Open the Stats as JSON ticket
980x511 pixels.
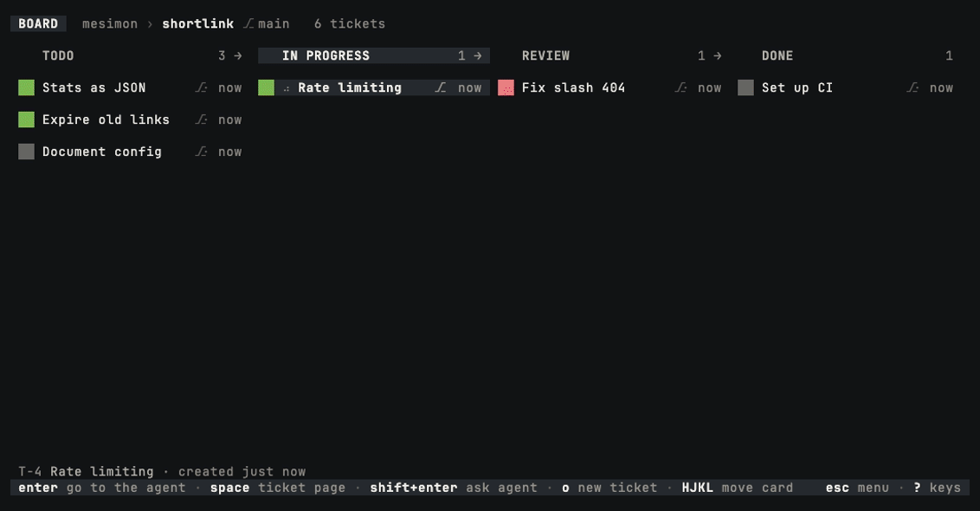click(93, 87)
